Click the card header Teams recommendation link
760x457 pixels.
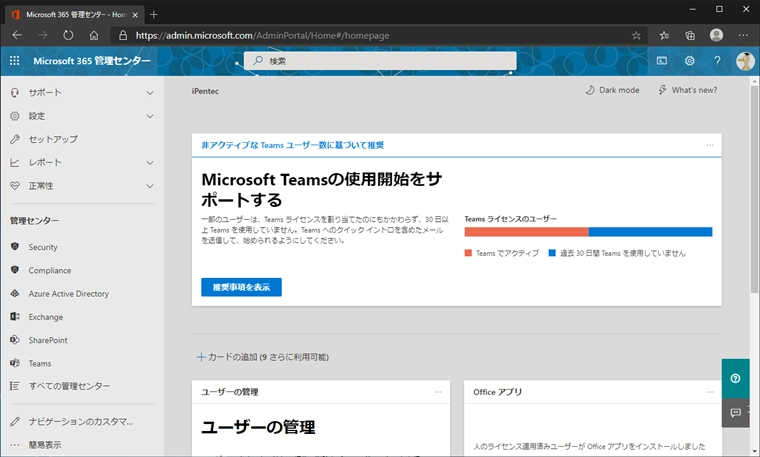(292, 145)
